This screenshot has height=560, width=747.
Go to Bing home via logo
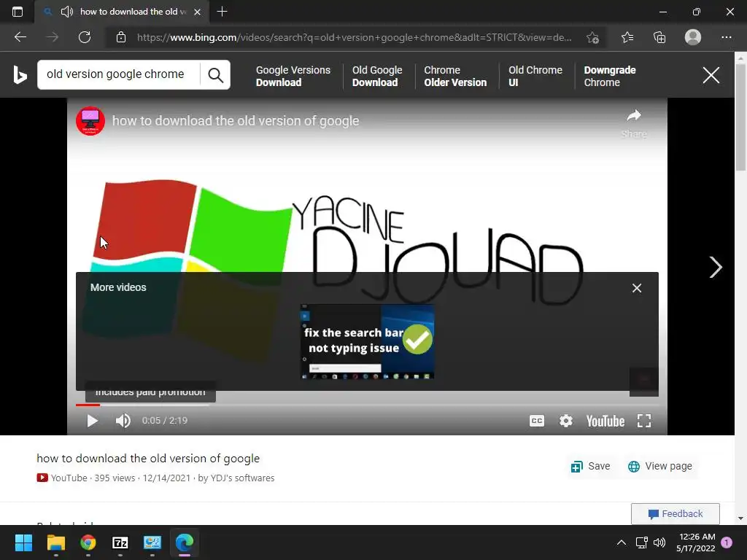20,75
